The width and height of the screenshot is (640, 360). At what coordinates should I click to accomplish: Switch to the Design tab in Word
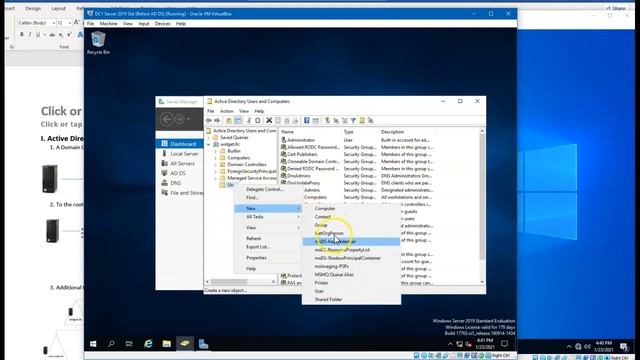pos(33,8)
